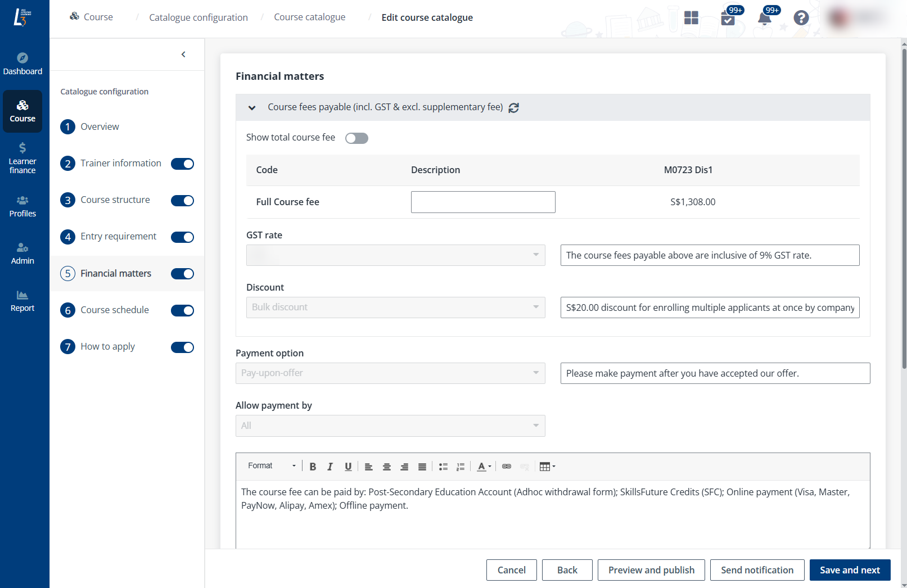This screenshot has height=588, width=907.
Task: Insert a link using the editor toolbar
Action: click(506, 467)
